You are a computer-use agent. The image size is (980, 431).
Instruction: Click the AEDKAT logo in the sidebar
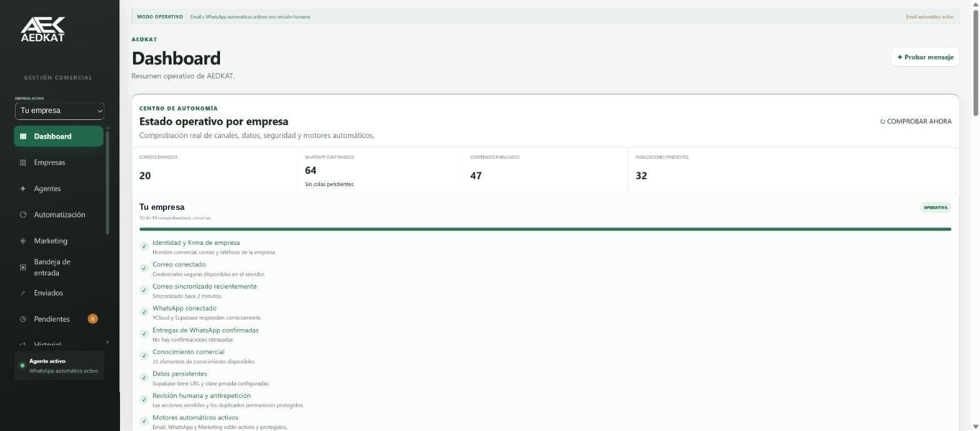pos(42,29)
